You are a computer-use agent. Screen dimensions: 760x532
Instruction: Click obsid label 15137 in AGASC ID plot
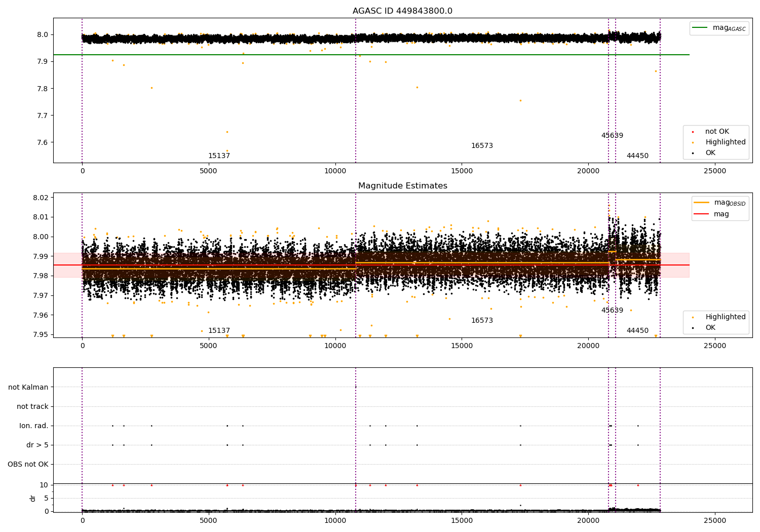point(219,156)
